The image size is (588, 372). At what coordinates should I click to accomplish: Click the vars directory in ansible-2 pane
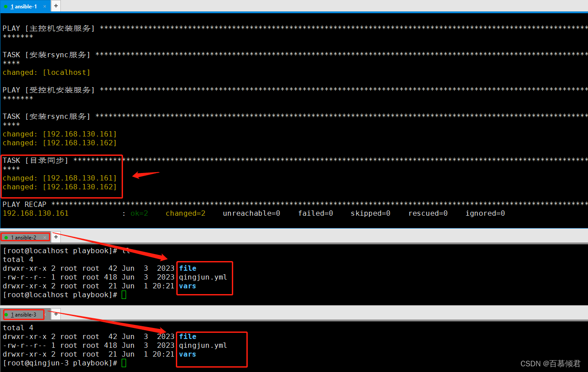click(188, 286)
